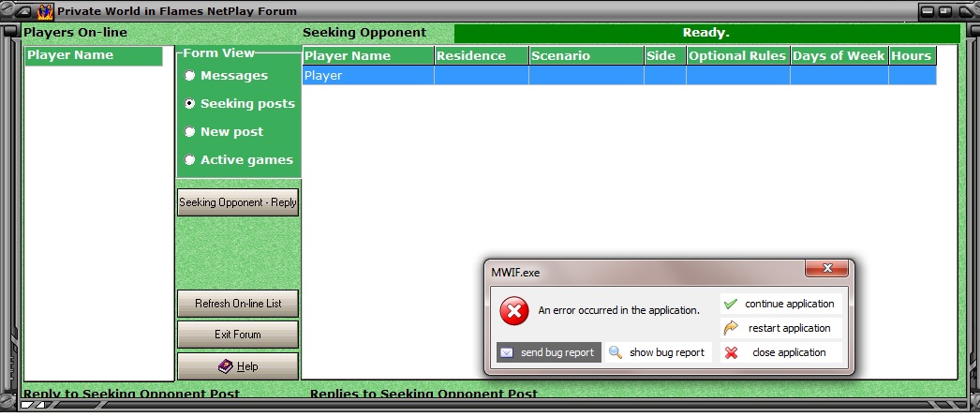Click the Optional Rules column header
This screenshot has width=980, height=417.
point(738,55)
